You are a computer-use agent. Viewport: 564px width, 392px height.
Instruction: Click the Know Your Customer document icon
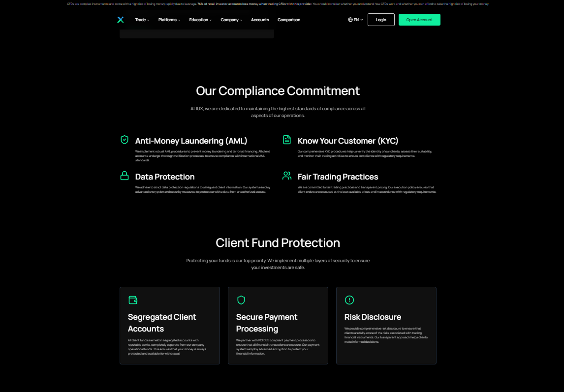(287, 140)
